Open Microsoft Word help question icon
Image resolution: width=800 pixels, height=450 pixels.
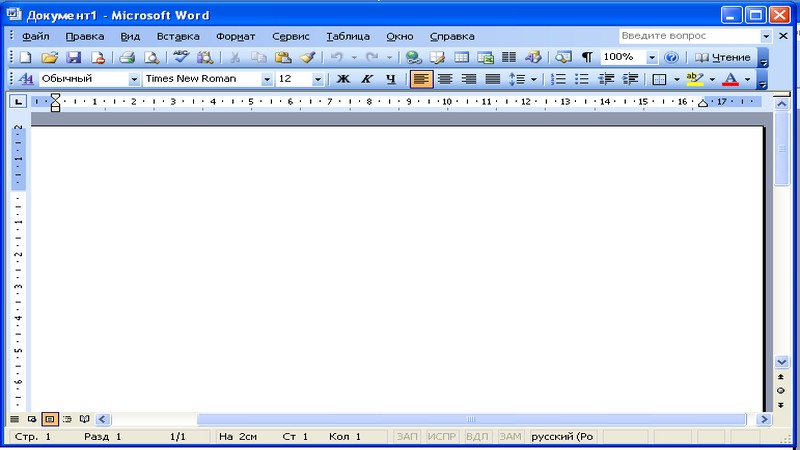coord(671,57)
